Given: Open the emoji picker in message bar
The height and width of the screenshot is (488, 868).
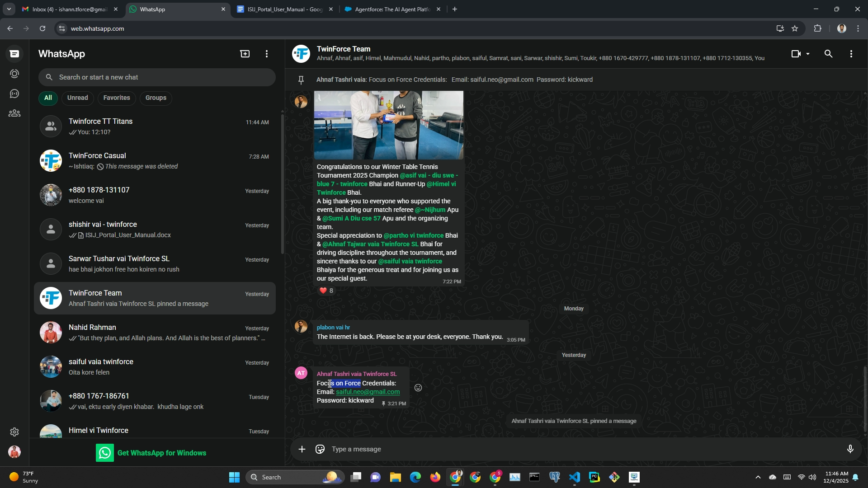Looking at the screenshot, I should [x=320, y=449].
